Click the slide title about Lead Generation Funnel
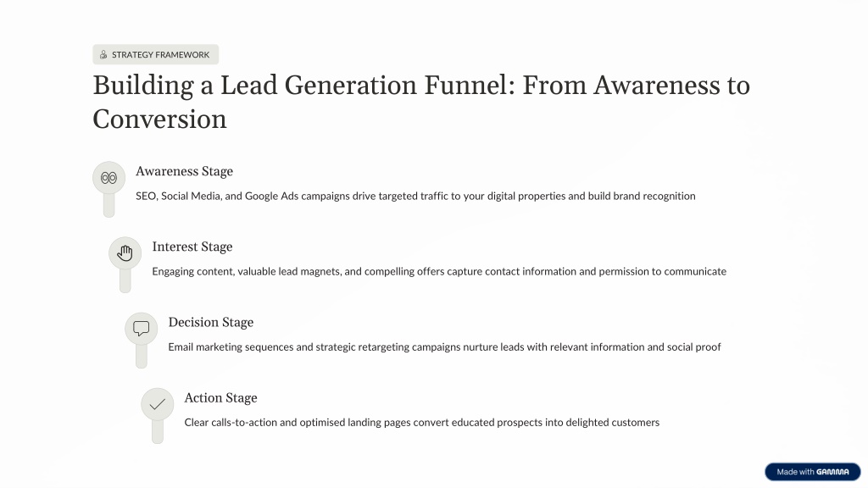Viewport: 868px width, 488px height. [x=420, y=102]
